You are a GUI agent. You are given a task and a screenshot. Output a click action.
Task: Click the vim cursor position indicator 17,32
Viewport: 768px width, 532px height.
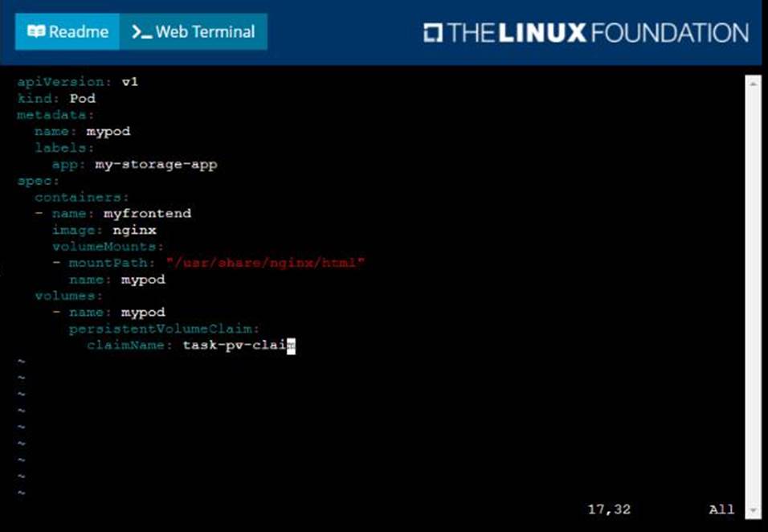click(609, 509)
